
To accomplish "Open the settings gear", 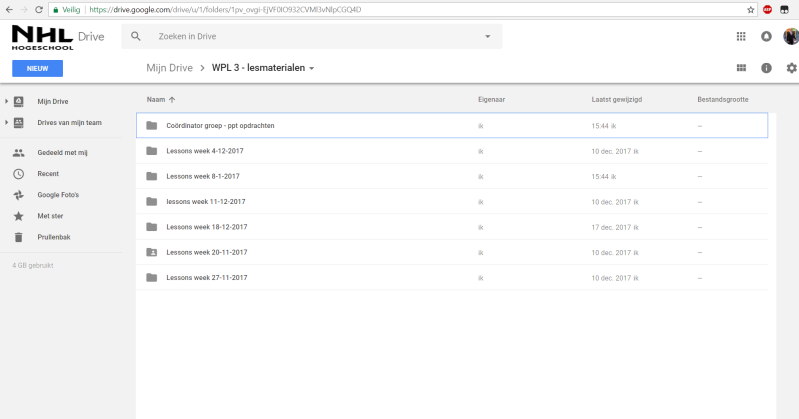I will point(791,68).
